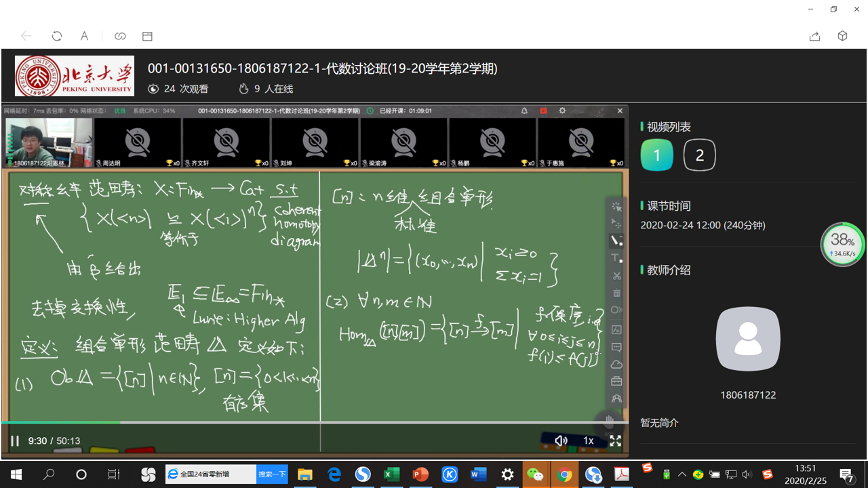868x488 pixels.
Task: Click the 3D cube icon at top right
Action: pos(842,36)
